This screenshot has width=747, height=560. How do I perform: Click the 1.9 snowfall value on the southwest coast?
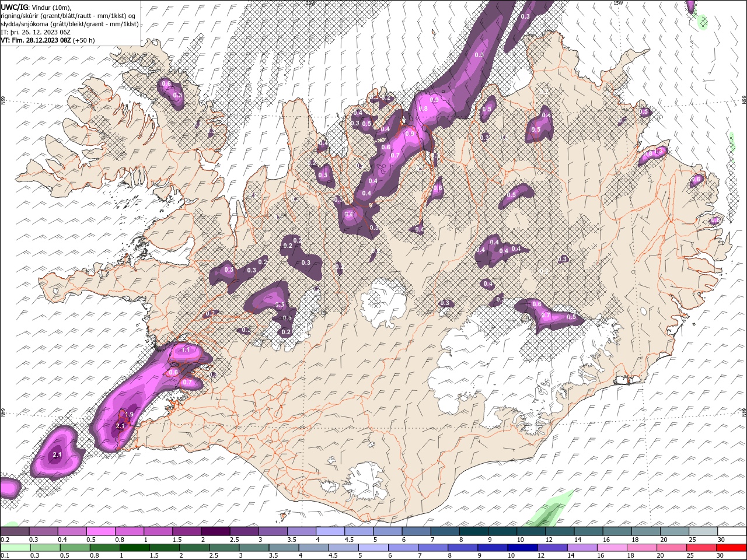coord(129,414)
